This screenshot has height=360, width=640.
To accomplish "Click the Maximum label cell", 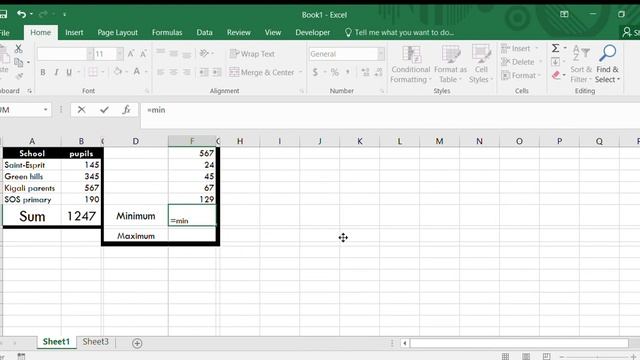I will coord(136,236).
